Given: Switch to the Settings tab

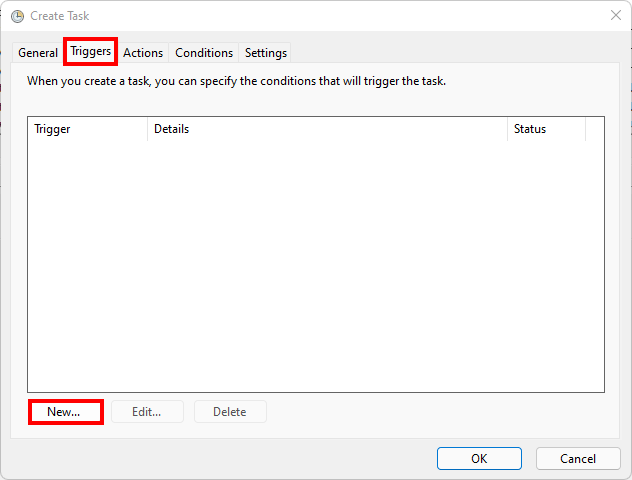Looking at the screenshot, I should click(x=266, y=53).
